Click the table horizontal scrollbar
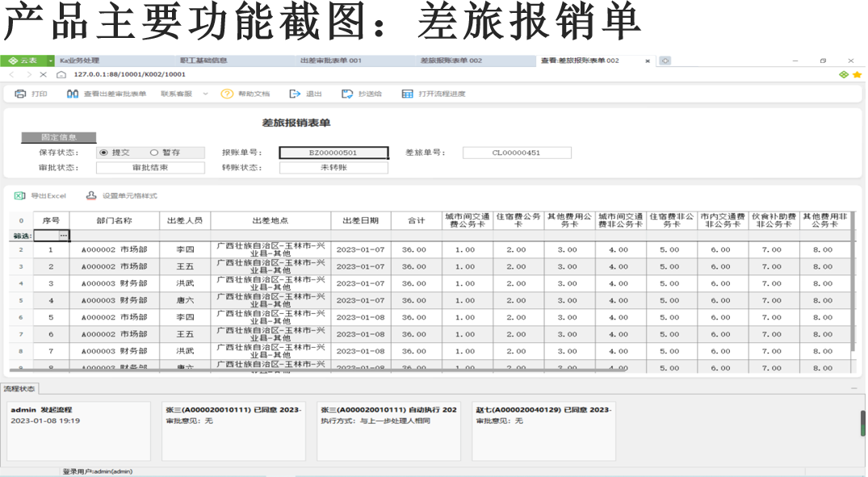Screen dimensions: 868x477 coord(318,370)
